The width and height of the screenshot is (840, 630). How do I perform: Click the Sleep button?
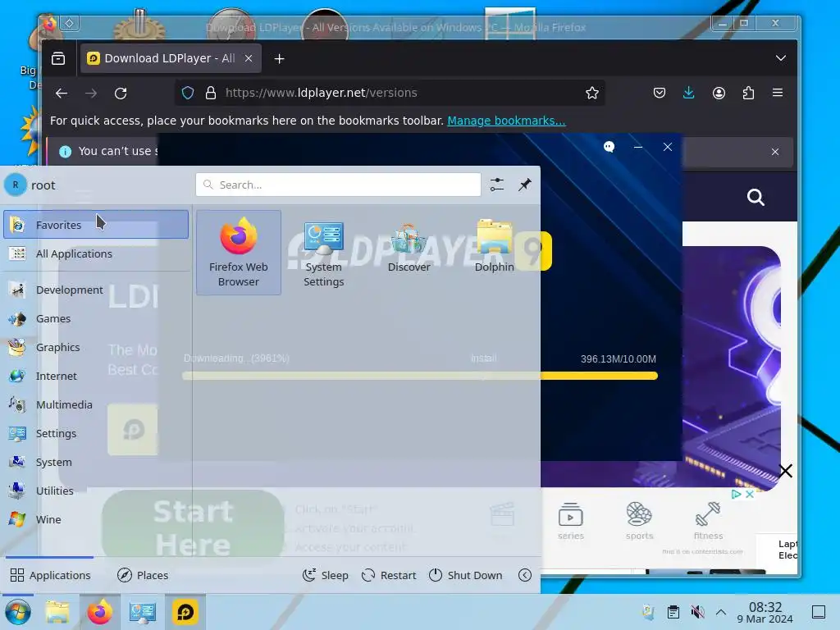[325, 575]
